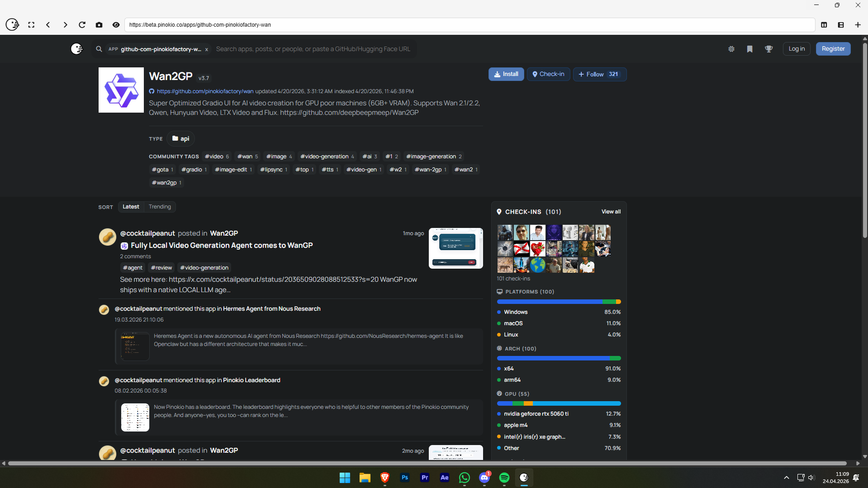Open the 2 comments link
The height and width of the screenshot is (488, 868).
click(x=136, y=256)
